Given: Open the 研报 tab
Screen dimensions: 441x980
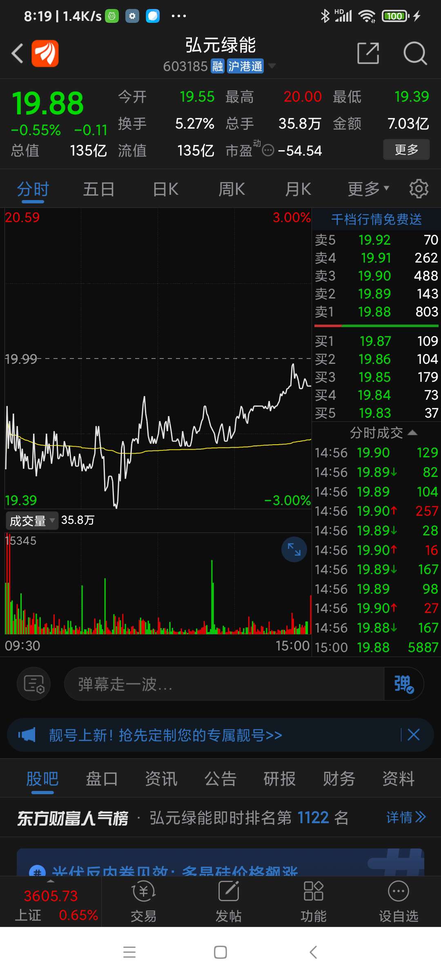Looking at the screenshot, I should [x=280, y=779].
